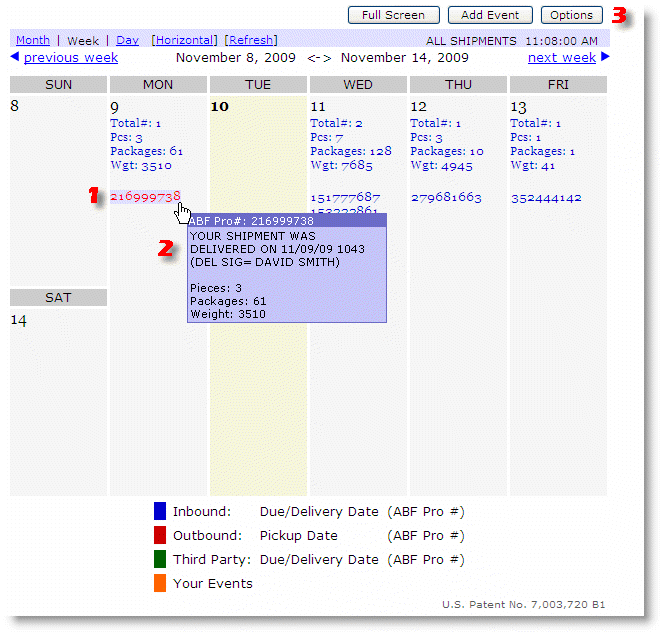Click the tooltip header 'ABF Pro#: 216999738'
Screen dimensions: 660x632
point(251,221)
